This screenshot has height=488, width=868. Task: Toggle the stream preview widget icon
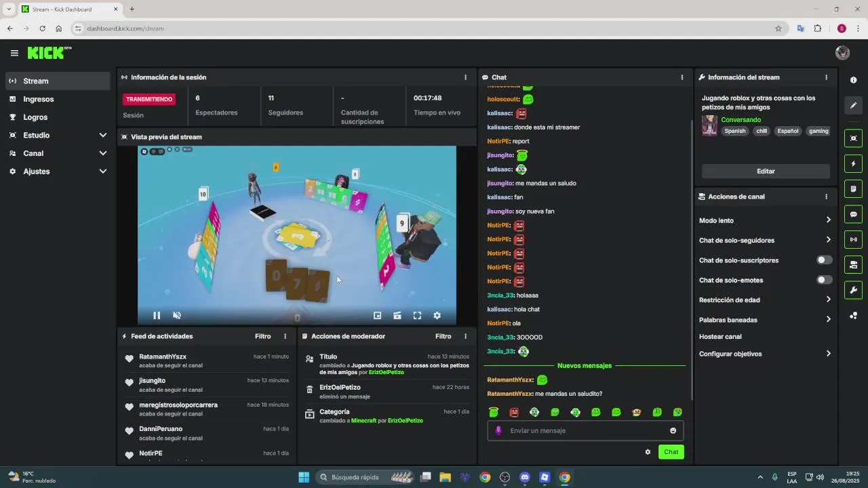tap(853, 138)
